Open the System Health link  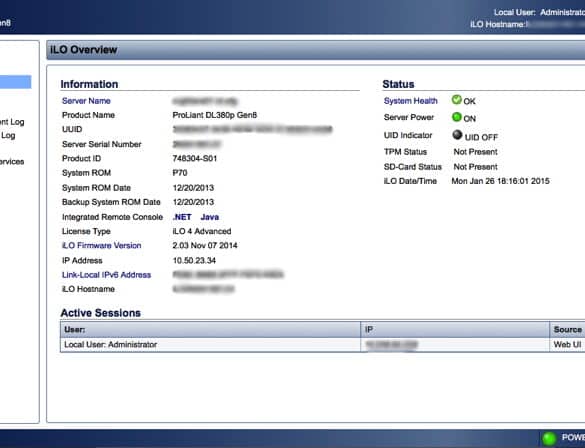410,101
